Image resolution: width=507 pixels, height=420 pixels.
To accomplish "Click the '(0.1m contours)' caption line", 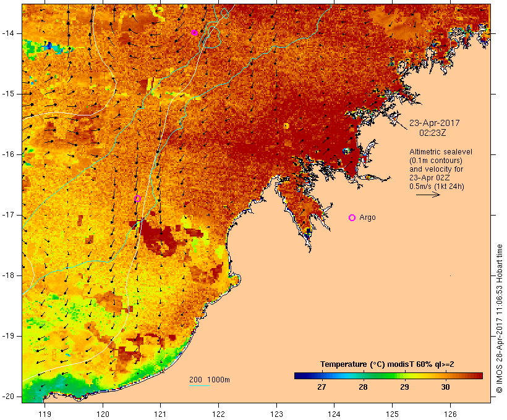I will [436, 161].
